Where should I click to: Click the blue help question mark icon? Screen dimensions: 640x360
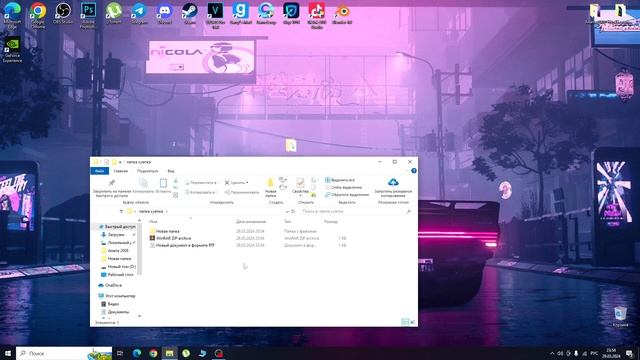(413, 171)
